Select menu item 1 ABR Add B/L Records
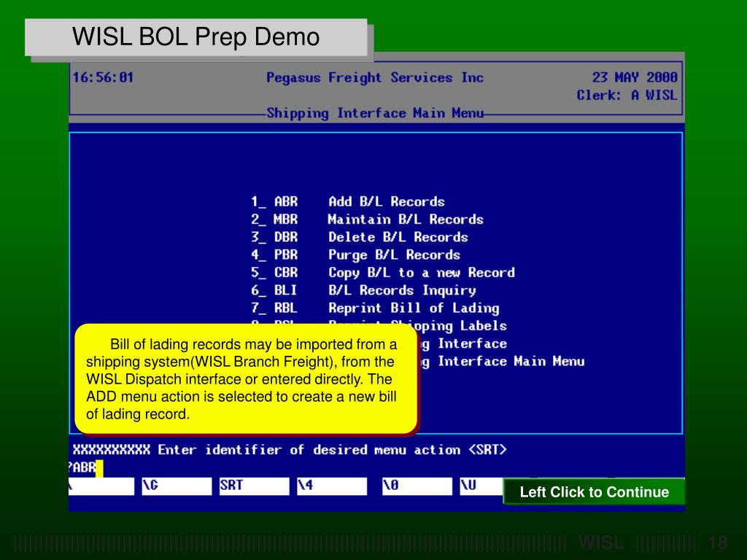The width and height of the screenshot is (747, 560). point(348,201)
